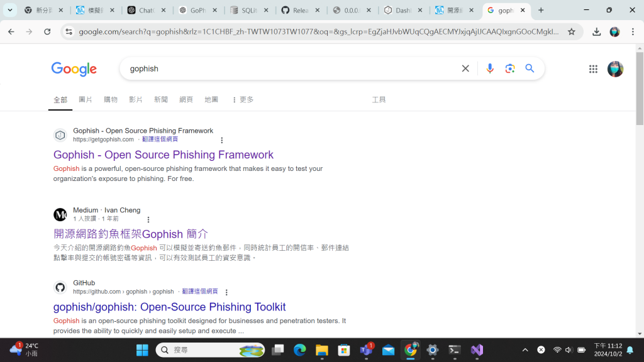Image resolution: width=644 pixels, height=362 pixels.
Task: Open options for the getgophish.com result
Action: 222,140
